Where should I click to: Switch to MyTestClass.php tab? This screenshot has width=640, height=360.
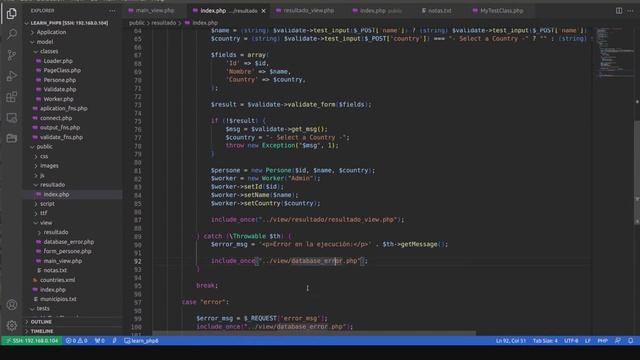pos(501,11)
